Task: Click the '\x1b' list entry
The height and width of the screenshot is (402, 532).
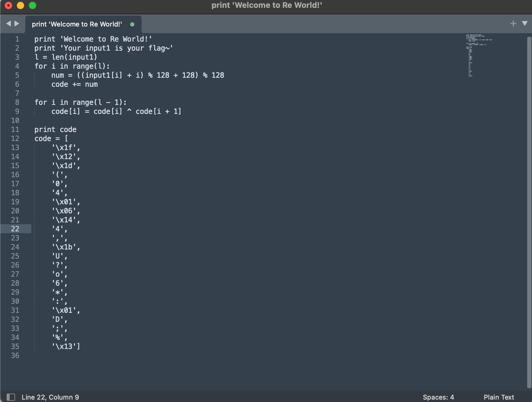Action: (66, 247)
